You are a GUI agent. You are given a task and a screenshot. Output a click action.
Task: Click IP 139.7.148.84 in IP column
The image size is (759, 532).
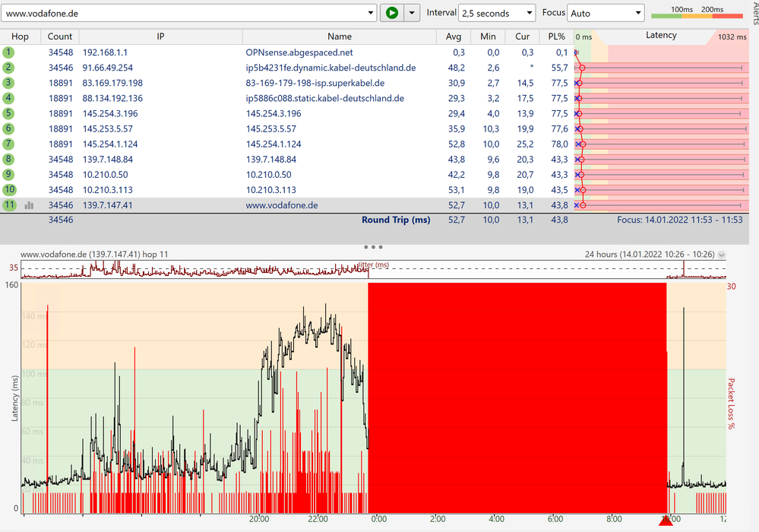tap(107, 160)
